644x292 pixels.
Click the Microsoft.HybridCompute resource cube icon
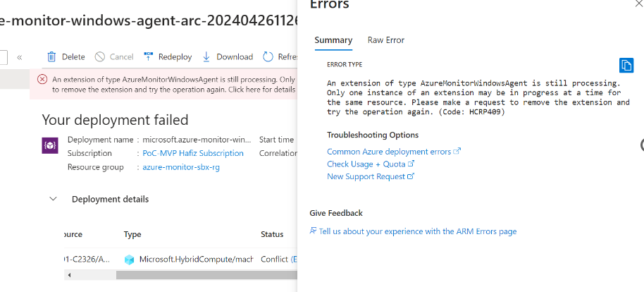130,260
